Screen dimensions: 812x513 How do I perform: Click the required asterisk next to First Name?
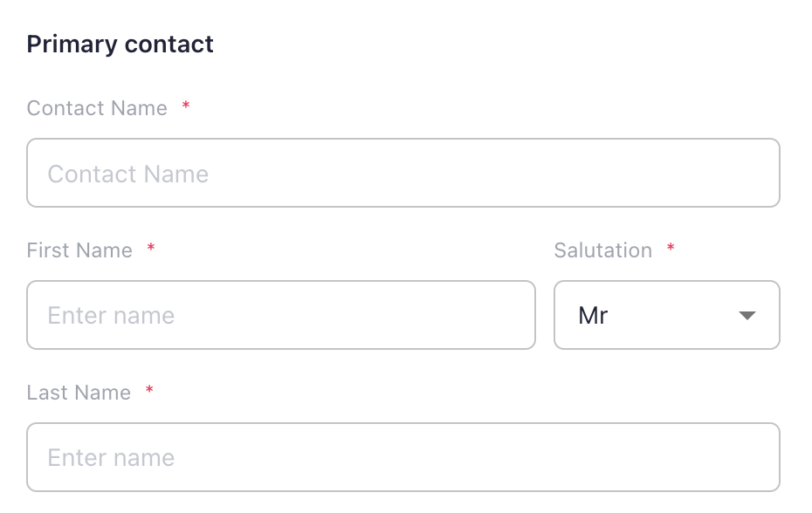150,248
